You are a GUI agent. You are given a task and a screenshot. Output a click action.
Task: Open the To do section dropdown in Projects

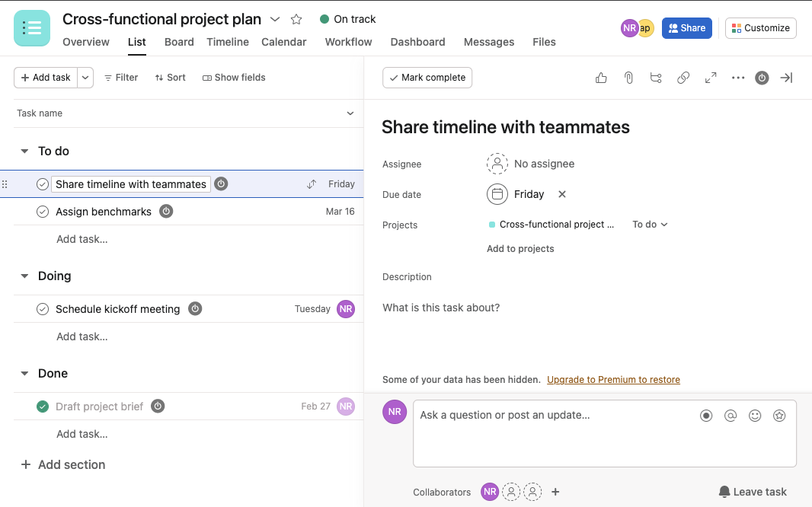click(x=650, y=225)
